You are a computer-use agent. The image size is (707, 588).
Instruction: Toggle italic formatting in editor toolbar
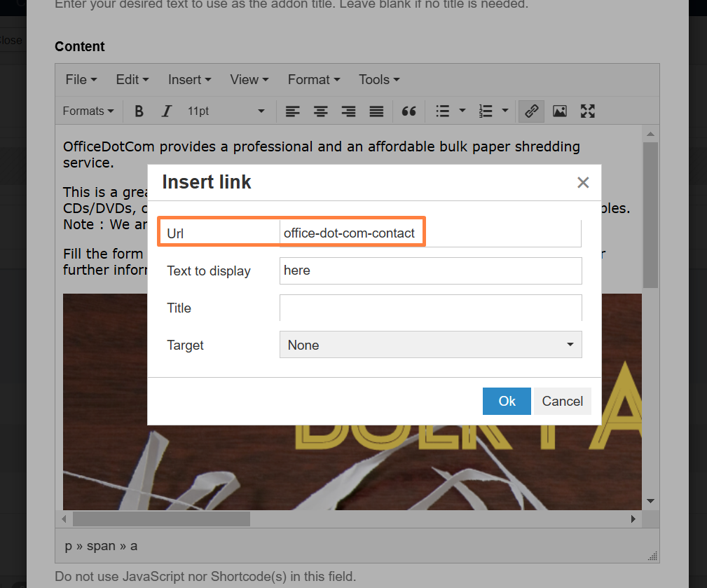tap(167, 111)
